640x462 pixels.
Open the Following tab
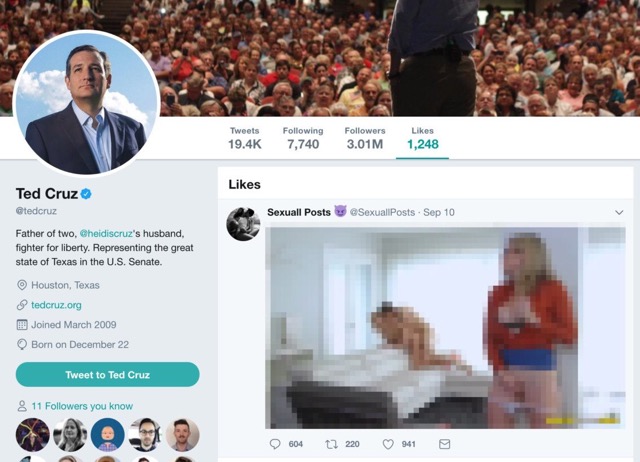tap(303, 138)
